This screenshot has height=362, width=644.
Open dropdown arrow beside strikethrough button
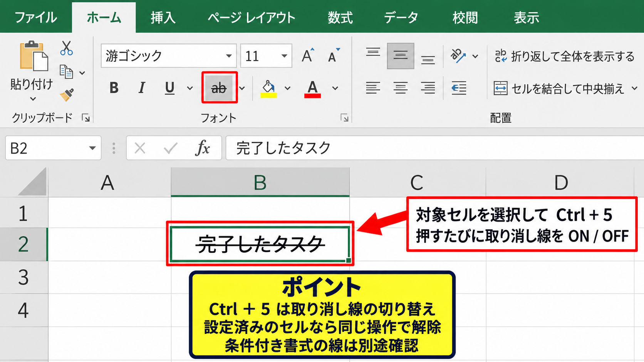point(242,88)
